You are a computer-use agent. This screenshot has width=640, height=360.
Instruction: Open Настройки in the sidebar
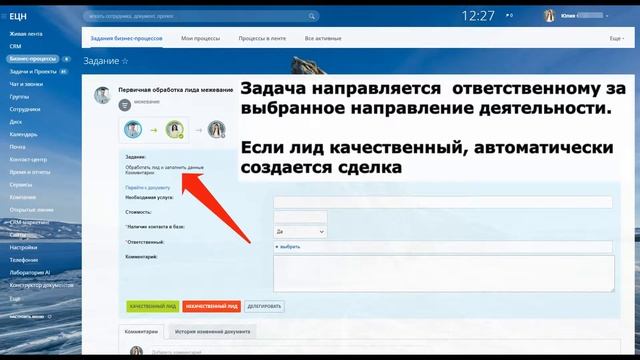(x=23, y=248)
